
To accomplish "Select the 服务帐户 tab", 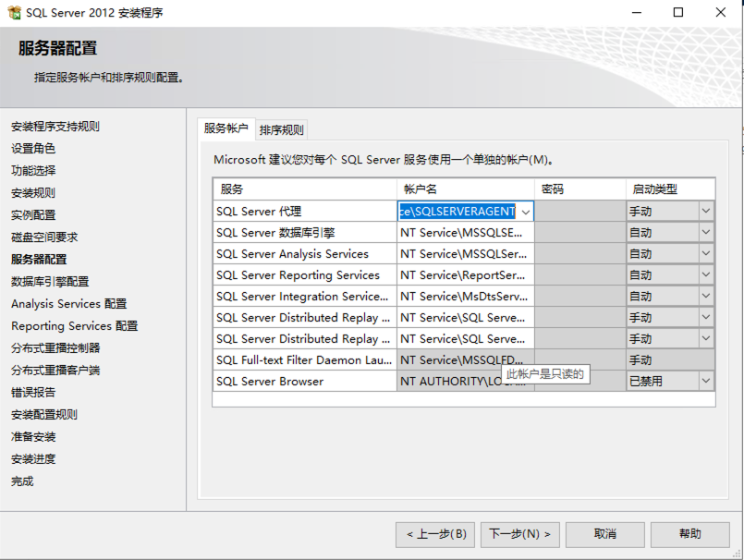I will 226,128.
